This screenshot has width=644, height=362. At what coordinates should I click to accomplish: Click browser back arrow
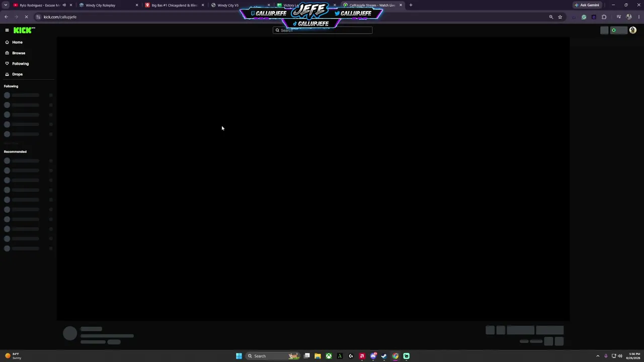(6, 17)
